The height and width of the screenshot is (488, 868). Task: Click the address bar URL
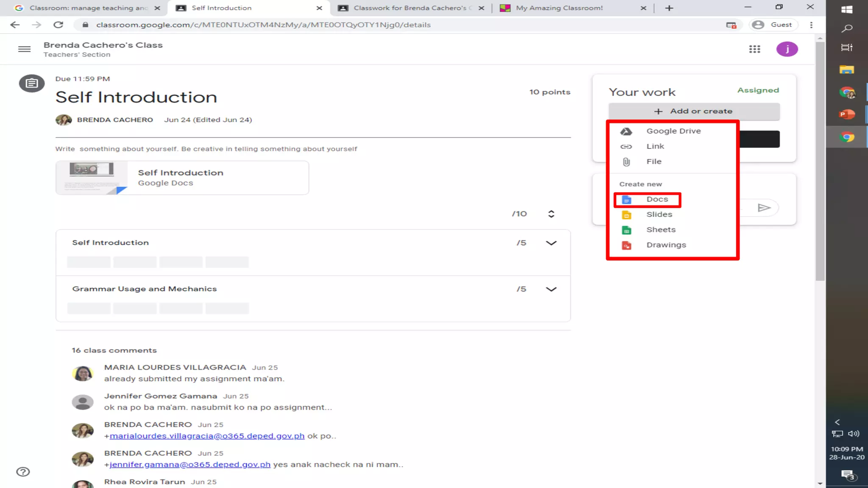coord(263,25)
